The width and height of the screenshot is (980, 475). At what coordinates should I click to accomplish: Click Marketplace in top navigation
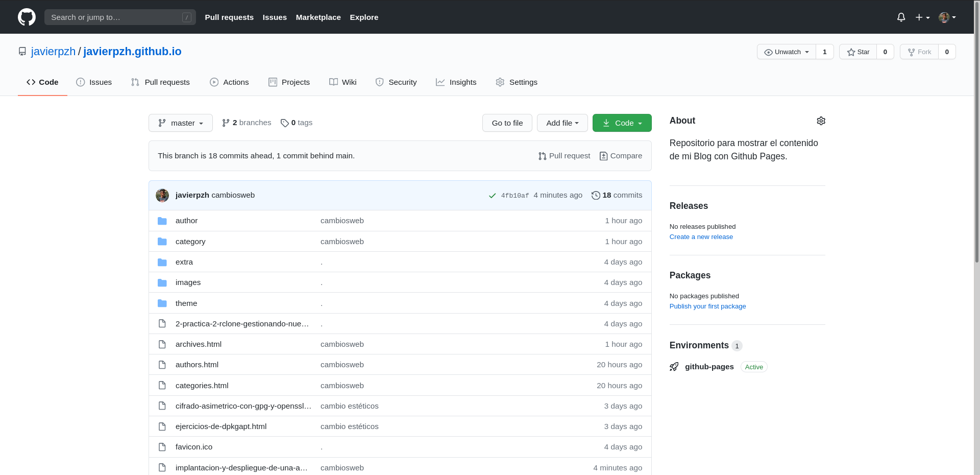click(x=318, y=17)
